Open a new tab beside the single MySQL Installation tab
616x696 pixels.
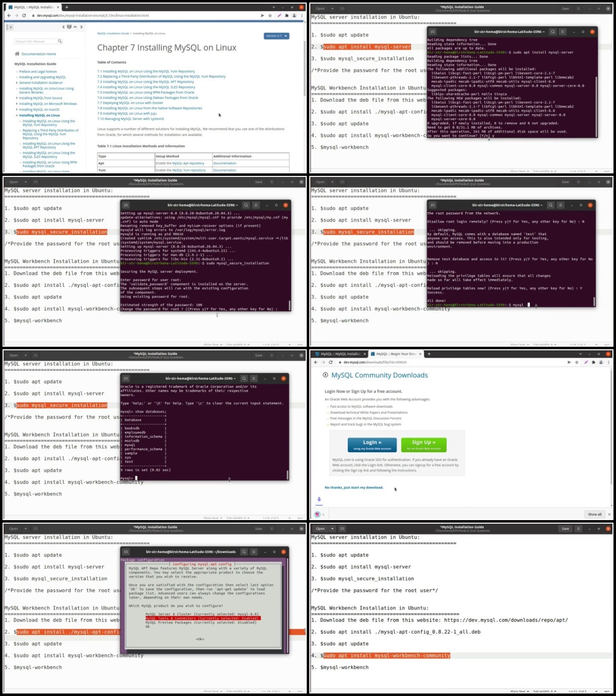66,7
